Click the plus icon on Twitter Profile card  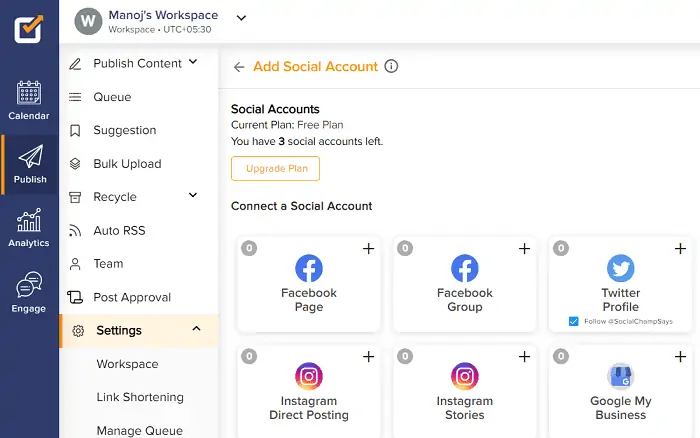(680, 248)
